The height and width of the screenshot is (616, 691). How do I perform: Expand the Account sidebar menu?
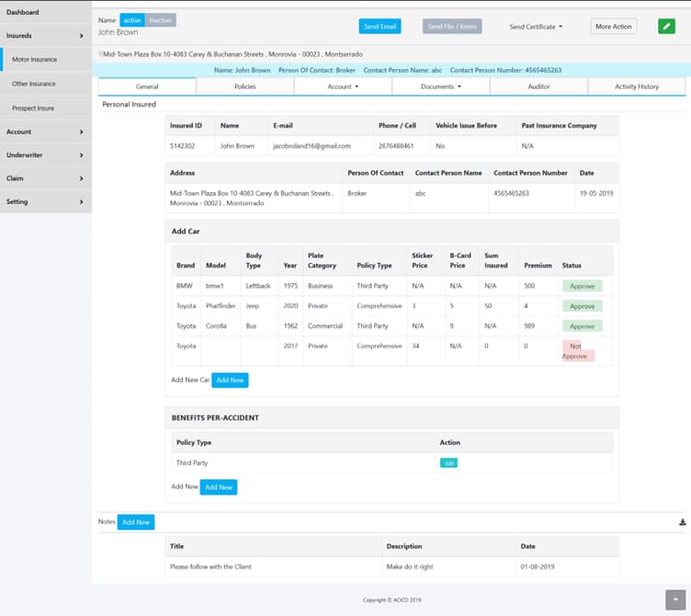coord(46,131)
